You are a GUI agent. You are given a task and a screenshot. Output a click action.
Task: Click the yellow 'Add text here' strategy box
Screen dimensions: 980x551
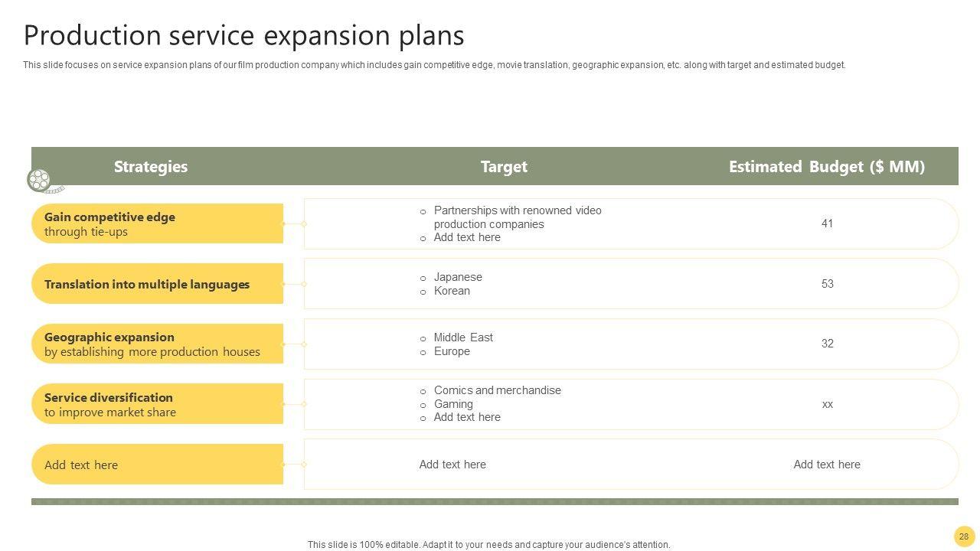click(x=158, y=465)
